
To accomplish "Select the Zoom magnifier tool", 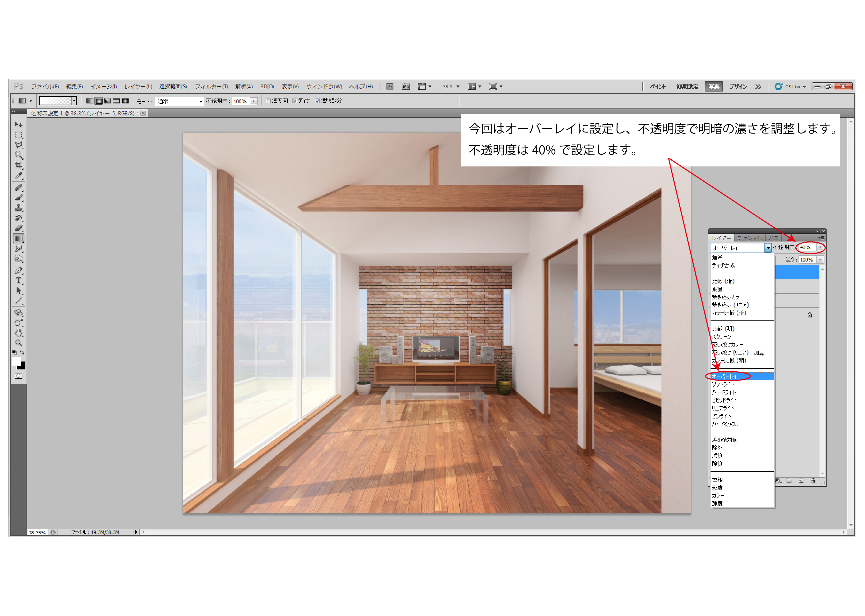I will [x=18, y=343].
